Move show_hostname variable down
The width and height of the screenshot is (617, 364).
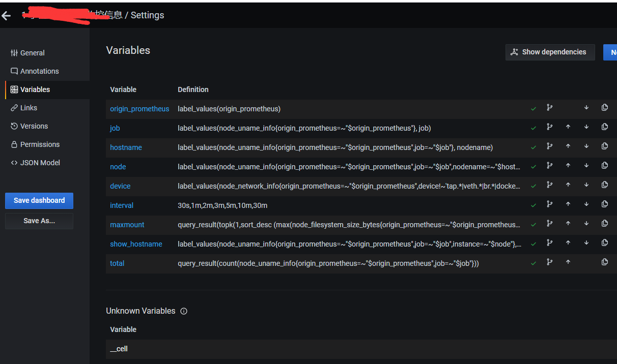point(586,243)
